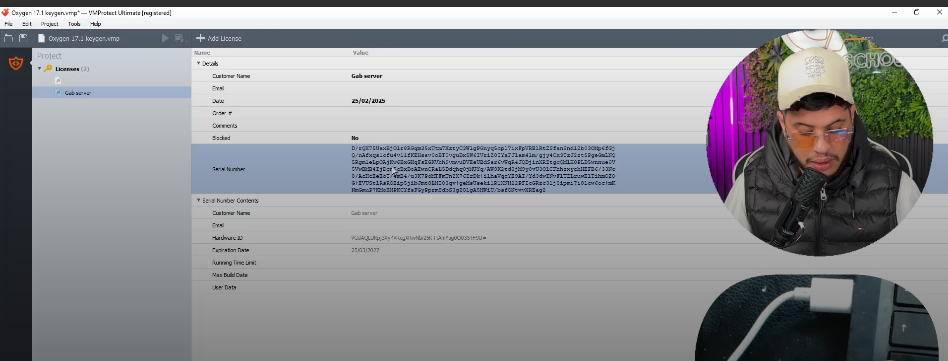
Task: Click the Expiration Date value
Action: coord(365,250)
